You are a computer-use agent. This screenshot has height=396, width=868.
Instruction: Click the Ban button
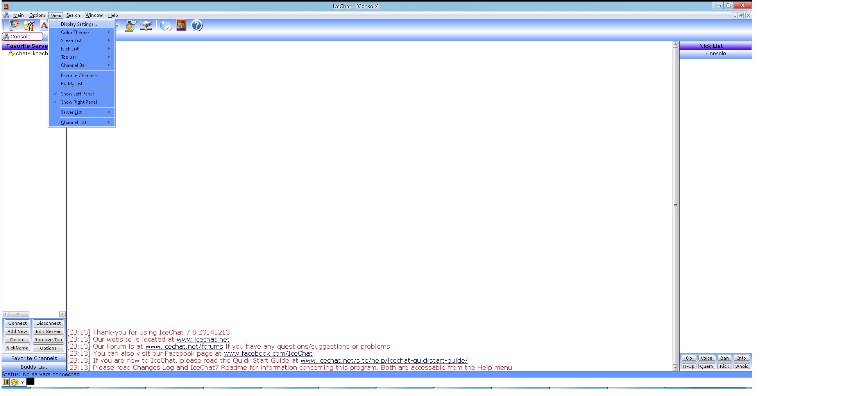coord(725,358)
